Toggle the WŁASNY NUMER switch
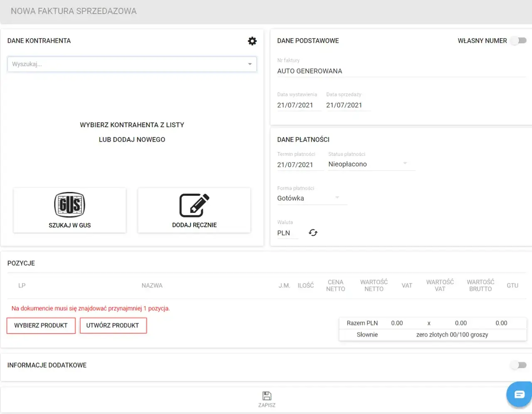Screen dimensions: 532x414 (519, 40)
